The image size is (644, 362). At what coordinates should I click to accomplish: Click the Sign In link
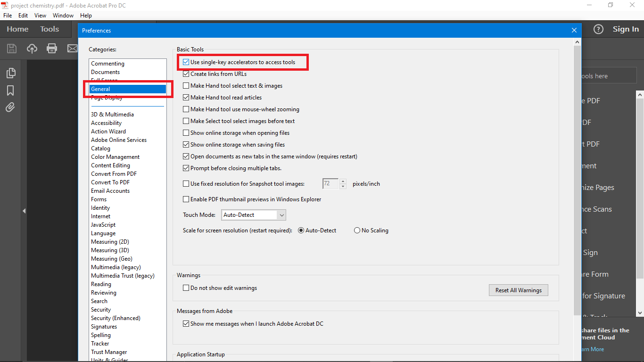626,29
